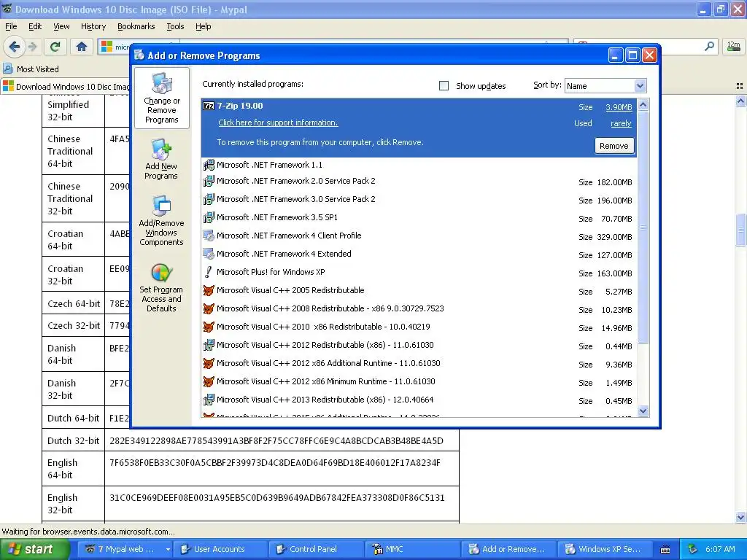Screen dimensions: 747x560
Task: Click the Microsoft logo site identity icon
Action: [x=107, y=46]
